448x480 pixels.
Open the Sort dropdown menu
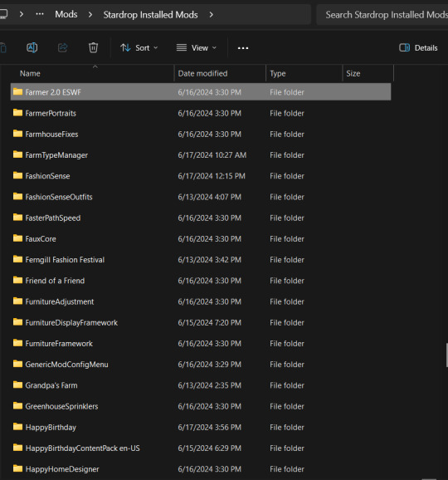tap(139, 48)
